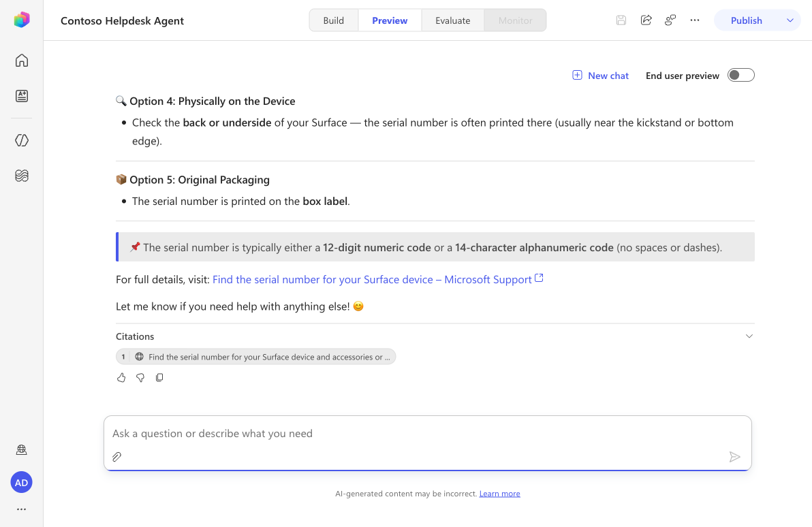Focus the Ask a question input field
This screenshot has height=527, width=812.
coord(427,433)
